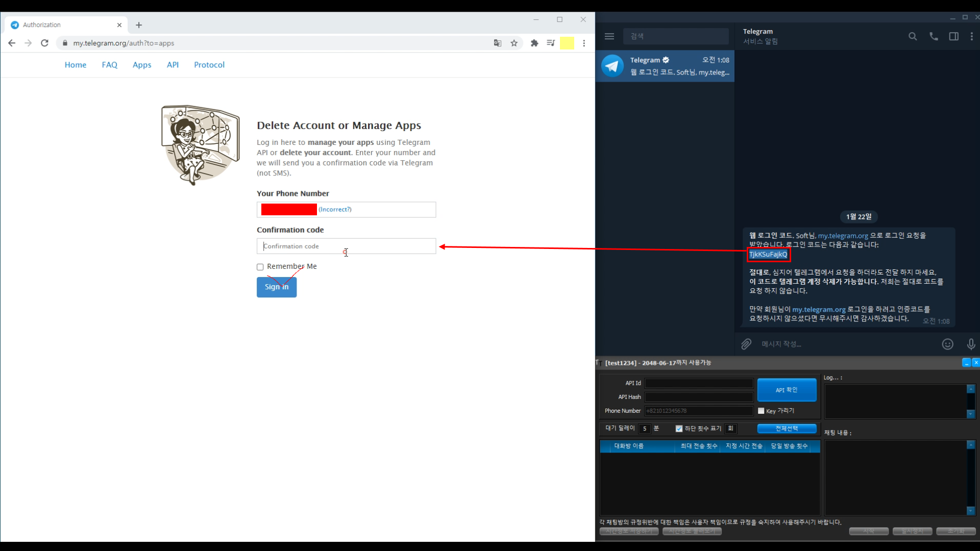
Task: Click the 최대 전송 횟수 column header
Action: [x=699, y=446]
